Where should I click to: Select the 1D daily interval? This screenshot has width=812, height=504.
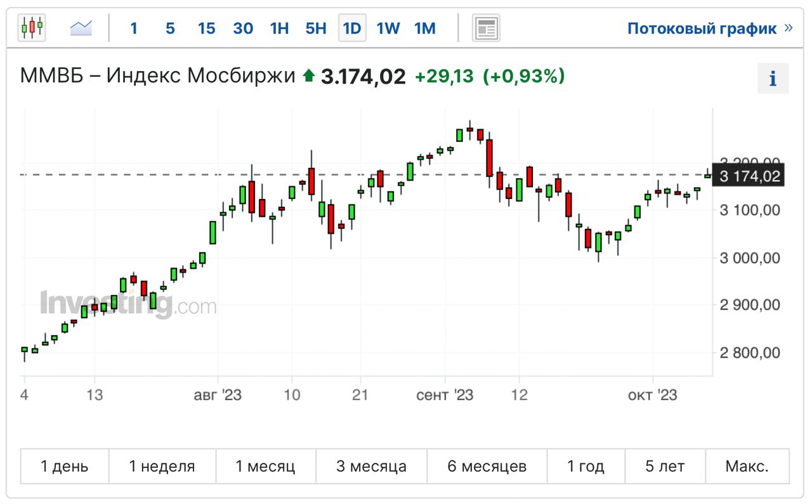pos(352,28)
